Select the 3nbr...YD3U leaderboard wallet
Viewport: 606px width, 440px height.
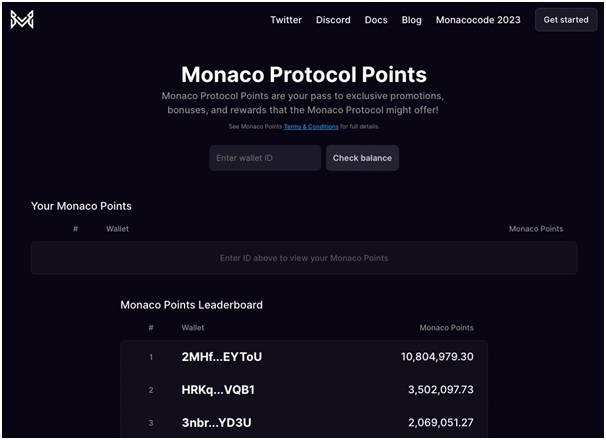216,422
